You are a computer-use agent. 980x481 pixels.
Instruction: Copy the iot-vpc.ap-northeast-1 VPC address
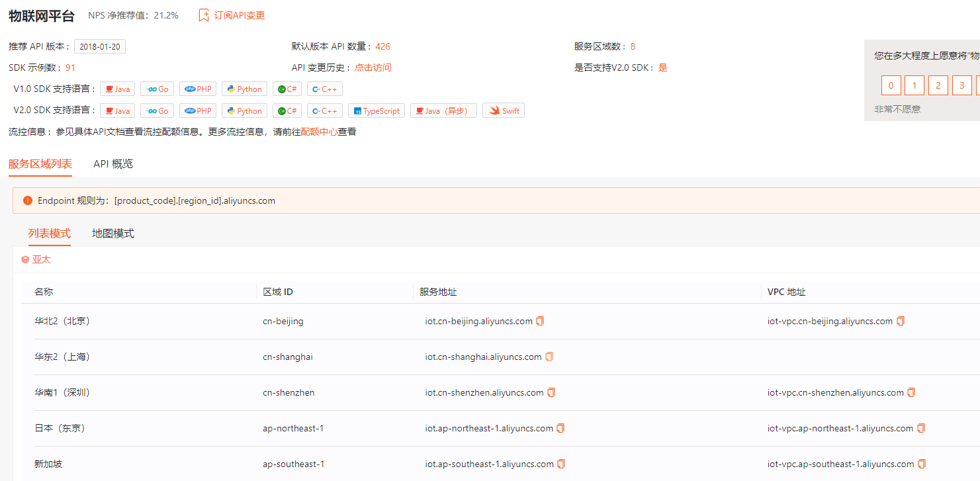(x=921, y=428)
